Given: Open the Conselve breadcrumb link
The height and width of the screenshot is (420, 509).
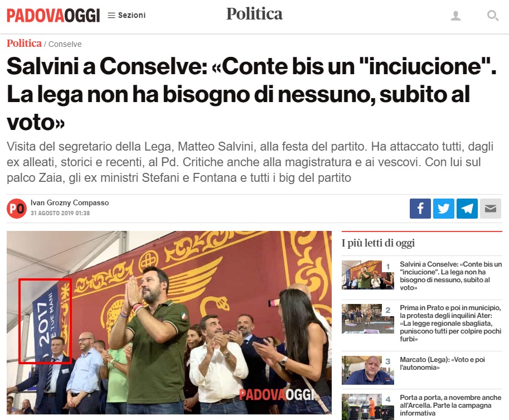Looking at the screenshot, I should [x=65, y=44].
